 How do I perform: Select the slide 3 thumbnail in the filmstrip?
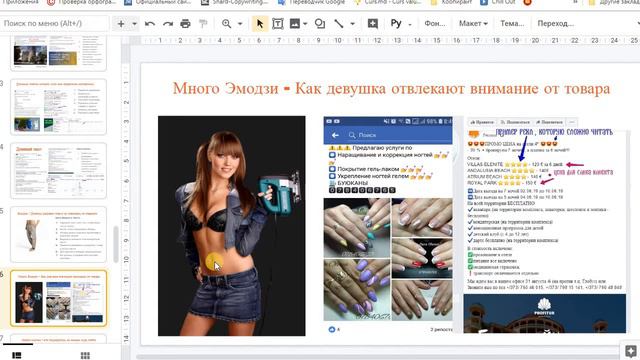pos(58,107)
